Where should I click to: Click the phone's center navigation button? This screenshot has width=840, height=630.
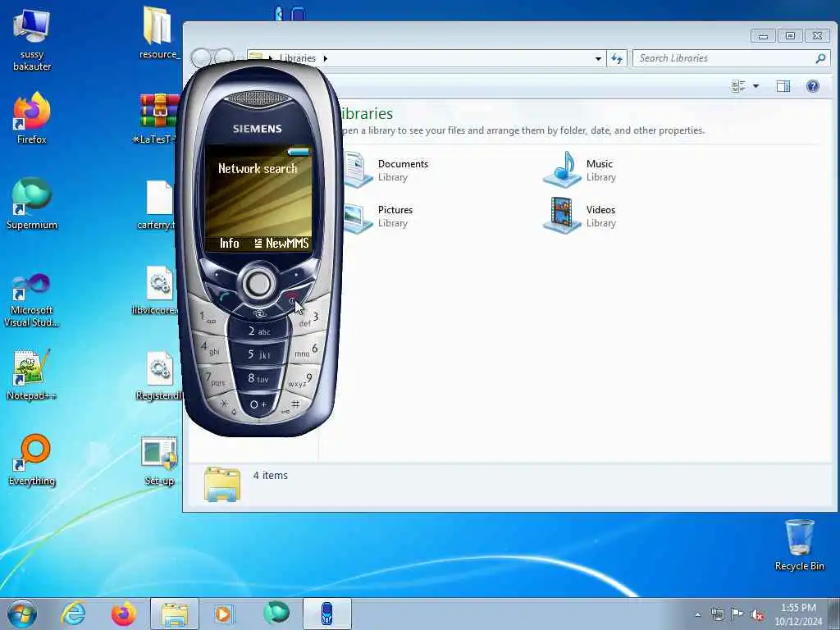tap(258, 283)
